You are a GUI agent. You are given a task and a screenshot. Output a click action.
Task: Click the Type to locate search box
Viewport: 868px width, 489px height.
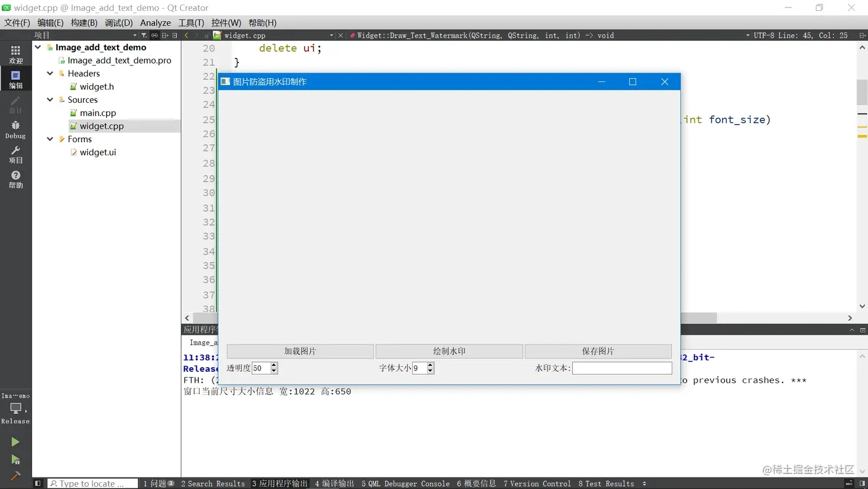[x=92, y=484]
